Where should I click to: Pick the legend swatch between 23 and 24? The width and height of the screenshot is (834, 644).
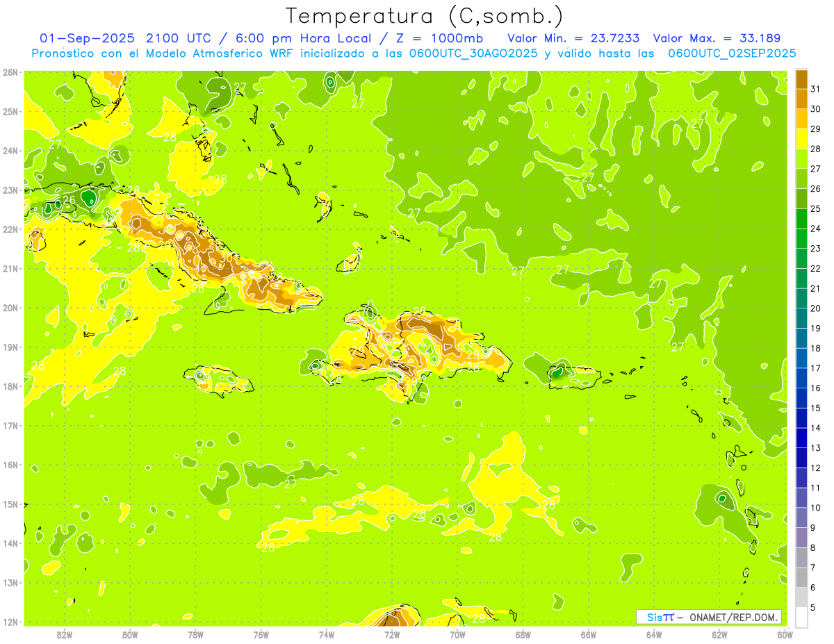tap(801, 239)
